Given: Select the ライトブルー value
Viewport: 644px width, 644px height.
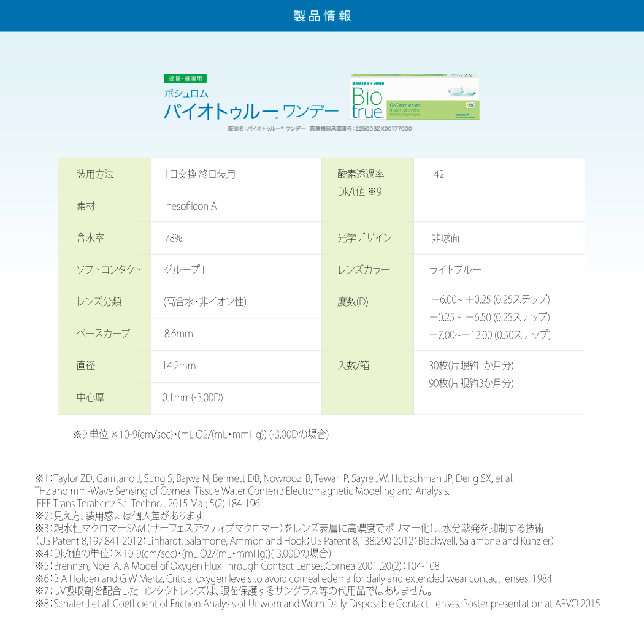Looking at the screenshot, I should [x=455, y=270].
